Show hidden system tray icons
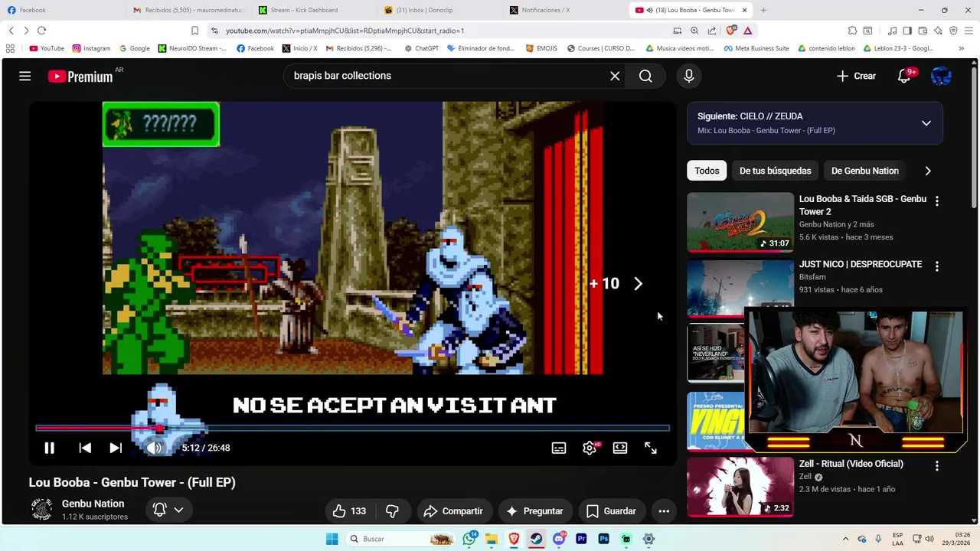Viewport: 980px width, 551px height. click(845, 539)
